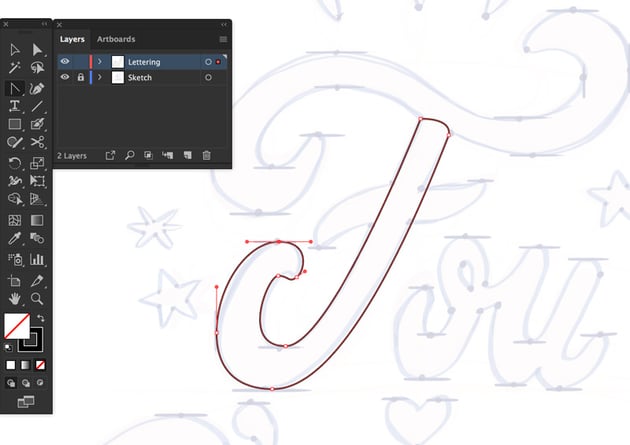Click the Sketch layer target circle
This screenshot has height=445, width=630.
[x=208, y=77]
